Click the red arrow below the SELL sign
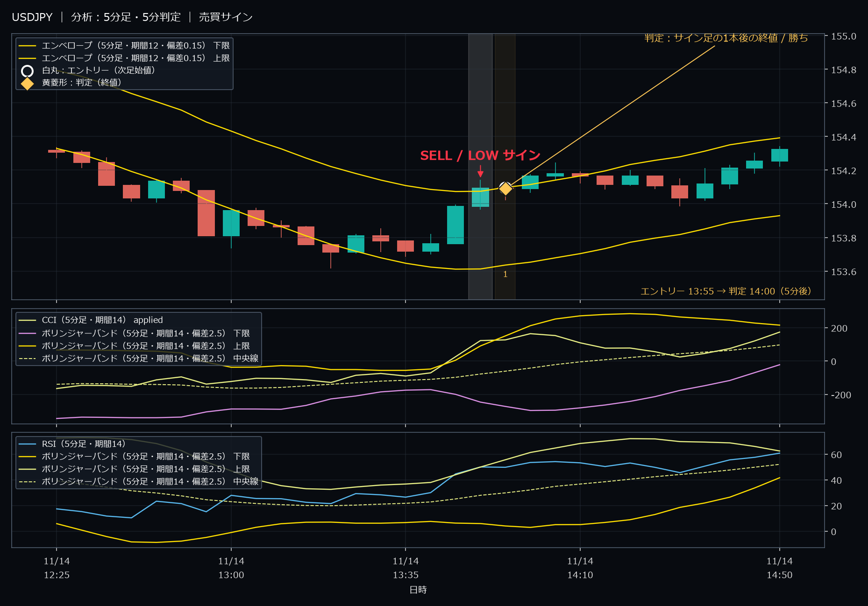 coord(480,171)
